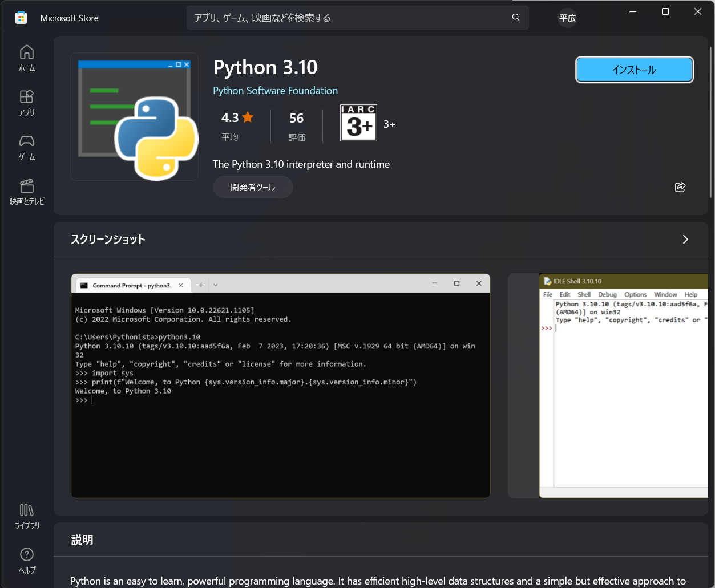View the IDLE Shell screenshot thumbnail
This screenshot has height=588, width=715.
626,386
